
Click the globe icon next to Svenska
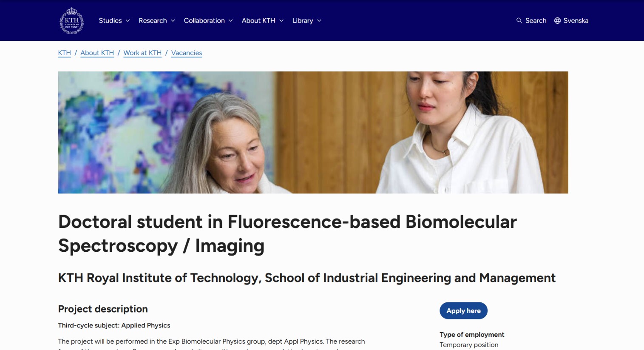(557, 20)
